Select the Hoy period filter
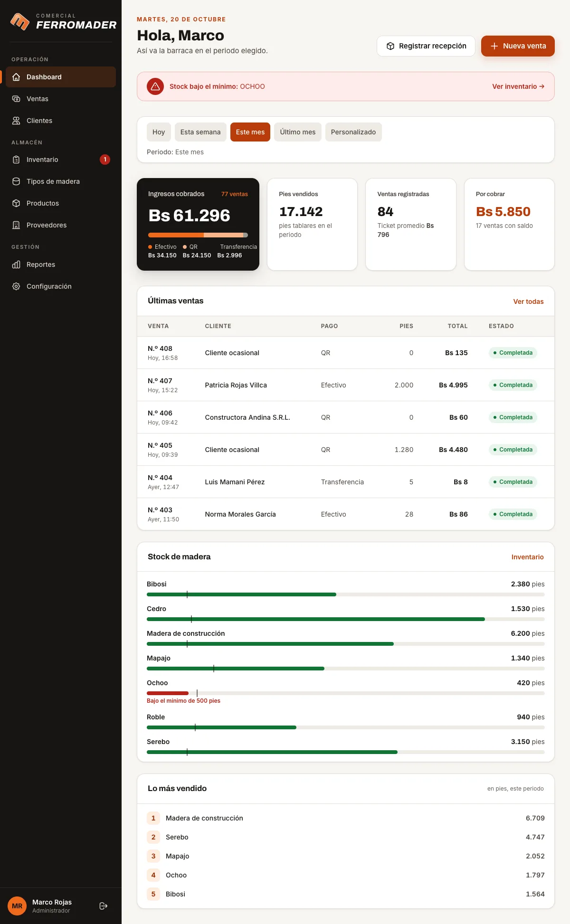 point(159,132)
